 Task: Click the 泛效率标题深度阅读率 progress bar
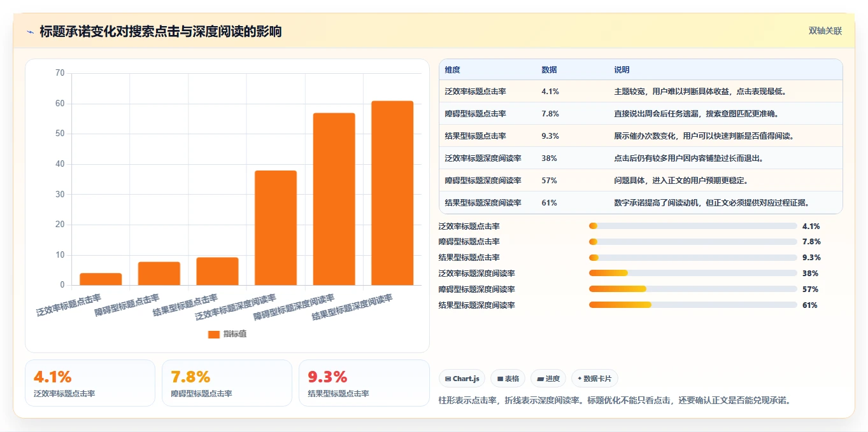(693, 274)
